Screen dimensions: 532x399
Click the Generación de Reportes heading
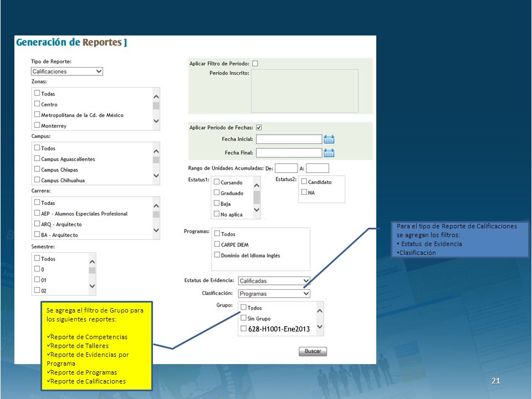click(x=71, y=43)
